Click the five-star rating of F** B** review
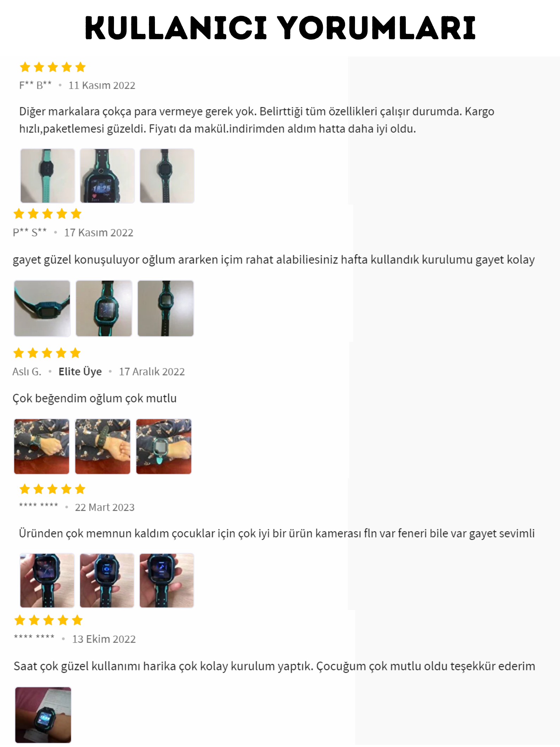Image resolution: width=560 pixels, height=747 pixels. 53,67
